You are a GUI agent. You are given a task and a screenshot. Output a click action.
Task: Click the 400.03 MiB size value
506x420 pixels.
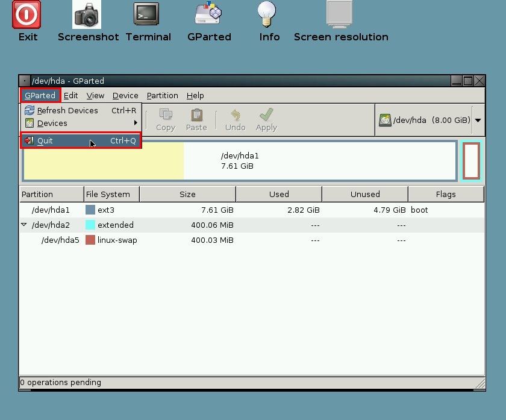(212, 240)
